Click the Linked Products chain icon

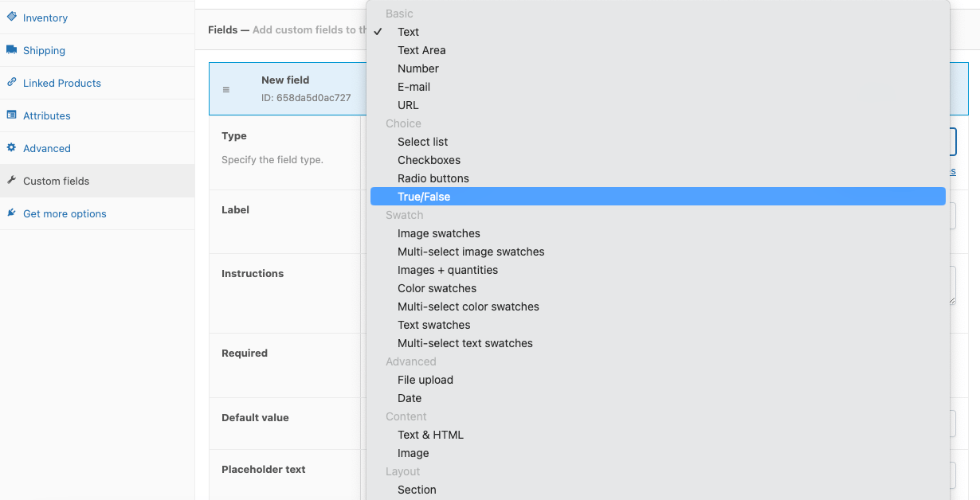pos(11,82)
